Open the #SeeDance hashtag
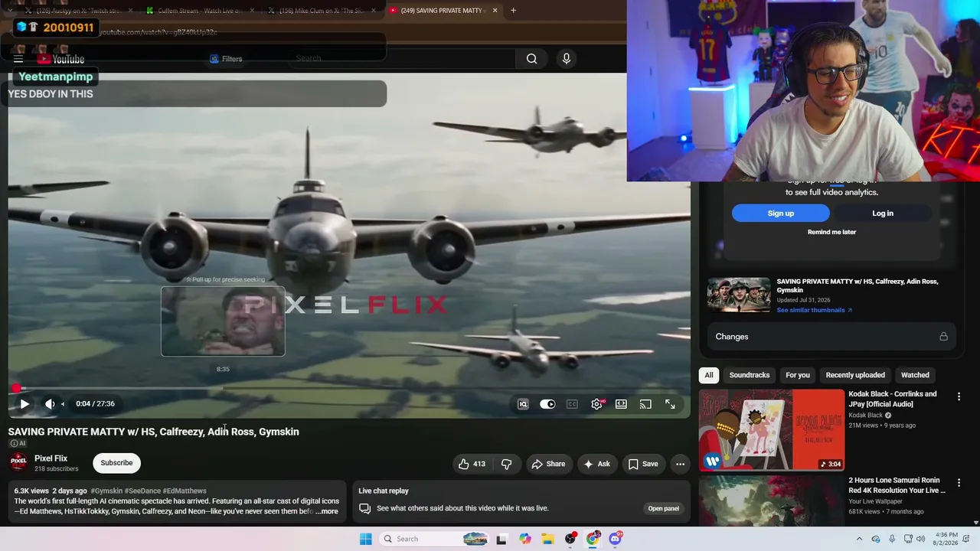The image size is (980, 551). pos(142,491)
